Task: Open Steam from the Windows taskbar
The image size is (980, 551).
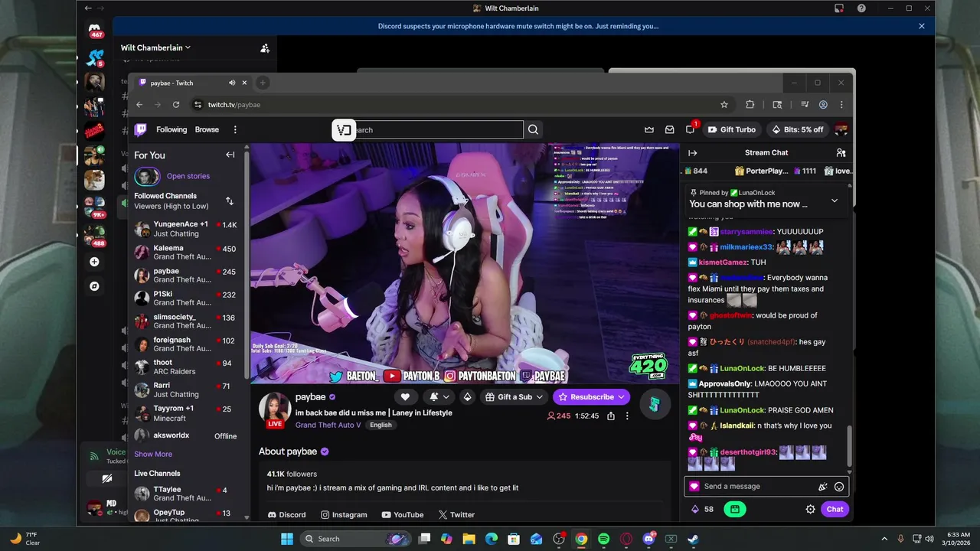Action: [693, 539]
